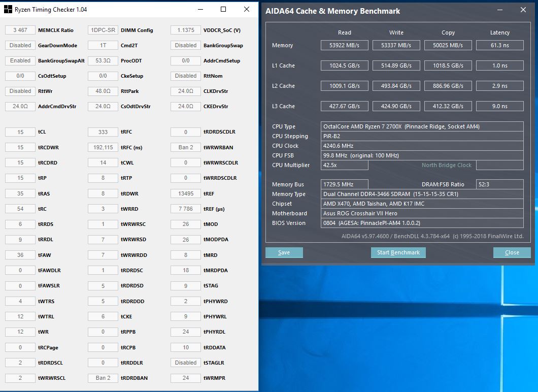Image resolution: width=538 pixels, height=392 pixels.
Task: Select the DIMM Config 1DPC-SR field
Action: 103,30
